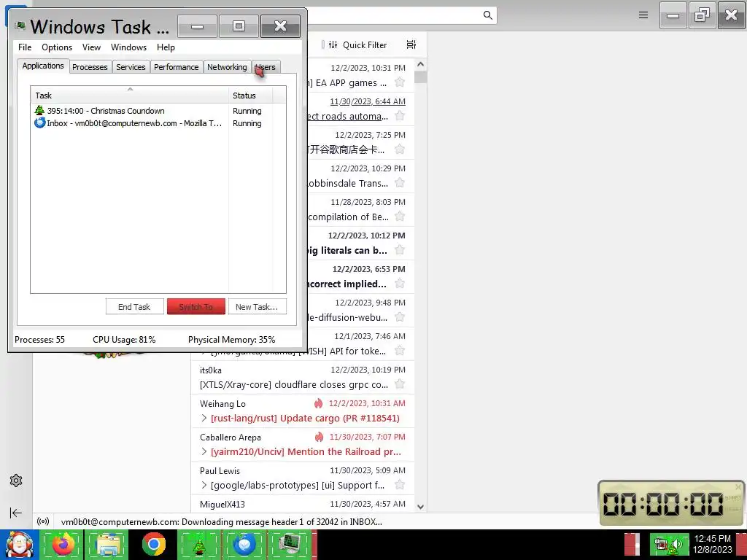Open the File menu in Task Manager

pyautogui.click(x=25, y=47)
